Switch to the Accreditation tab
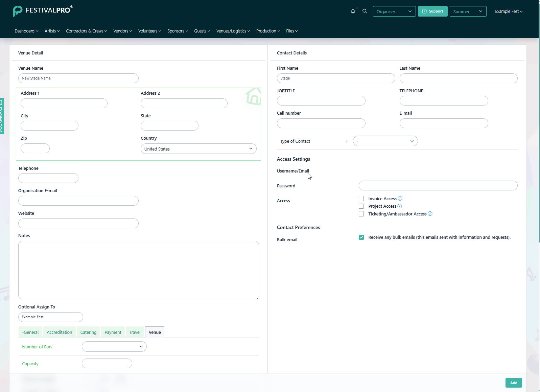Screen dimensions: 540x392 click(x=60, y=332)
